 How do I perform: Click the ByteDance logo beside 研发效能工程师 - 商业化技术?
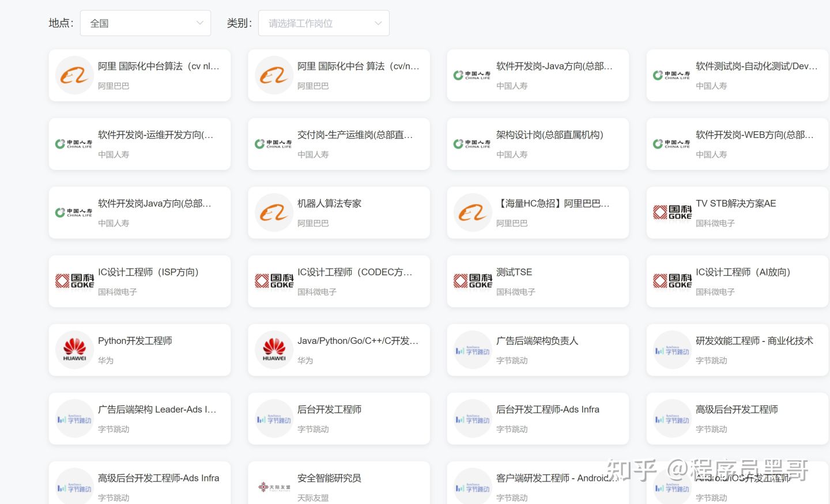click(672, 350)
